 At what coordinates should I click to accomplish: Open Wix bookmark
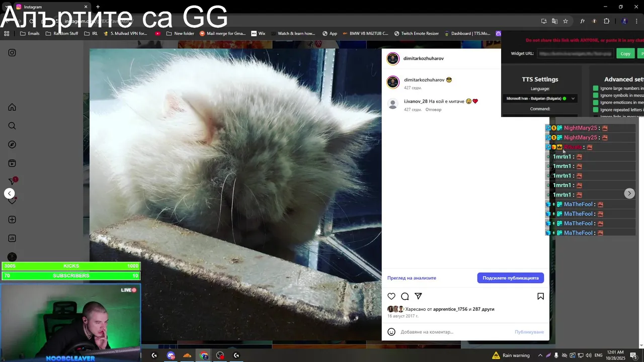pyautogui.click(x=258, y=34)
